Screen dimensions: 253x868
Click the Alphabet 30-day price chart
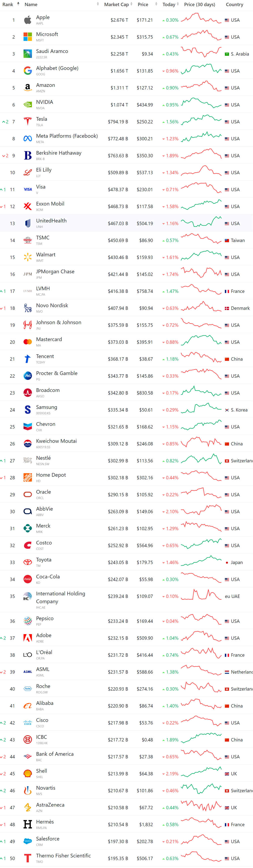pyautogui.click(x=201, y=71)
